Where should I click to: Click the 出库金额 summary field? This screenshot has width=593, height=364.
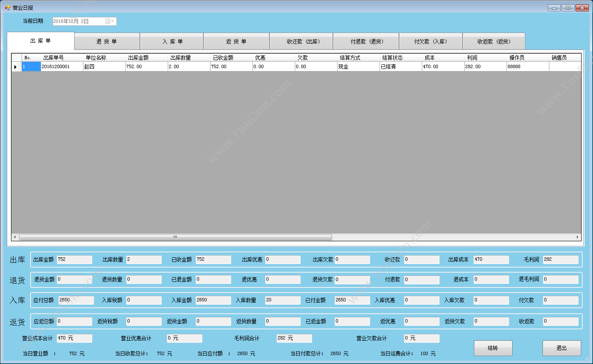point(74,259)
